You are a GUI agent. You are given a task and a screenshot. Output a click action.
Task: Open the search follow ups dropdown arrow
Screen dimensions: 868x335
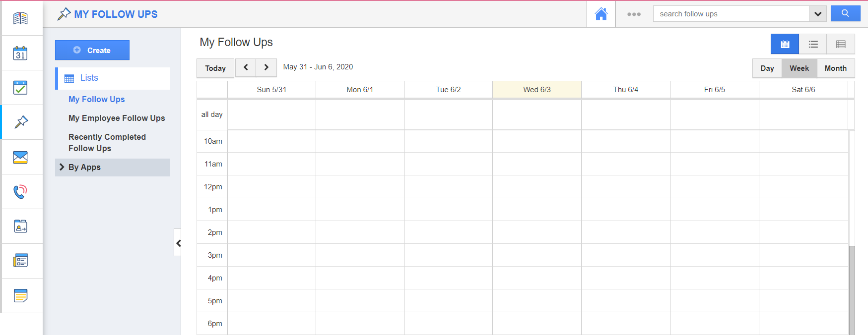tap(818, 14)
